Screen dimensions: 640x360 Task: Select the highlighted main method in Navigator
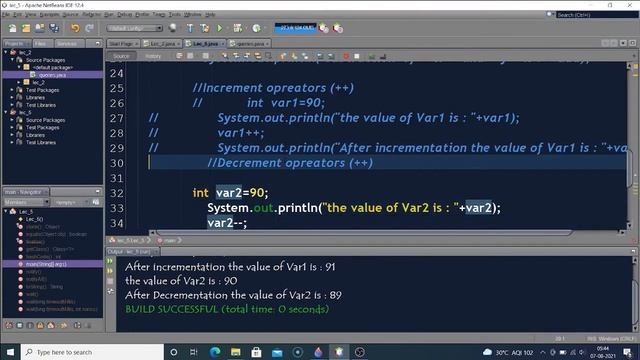52,264
